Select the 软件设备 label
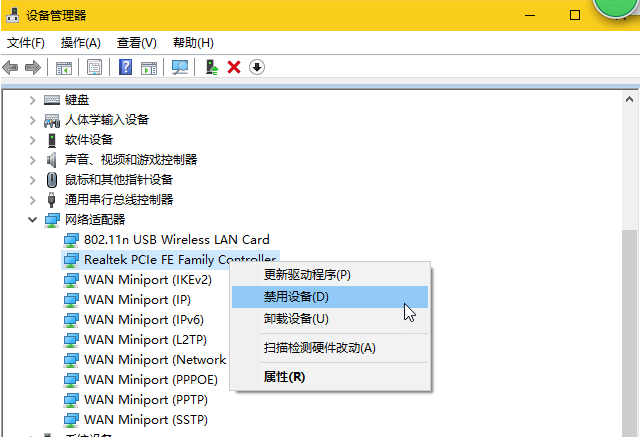640x437 pixels. [89, 140]
